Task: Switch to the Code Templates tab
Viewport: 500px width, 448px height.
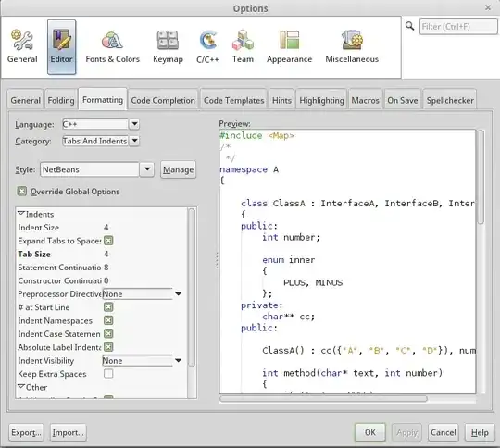Action: [233, 100]
